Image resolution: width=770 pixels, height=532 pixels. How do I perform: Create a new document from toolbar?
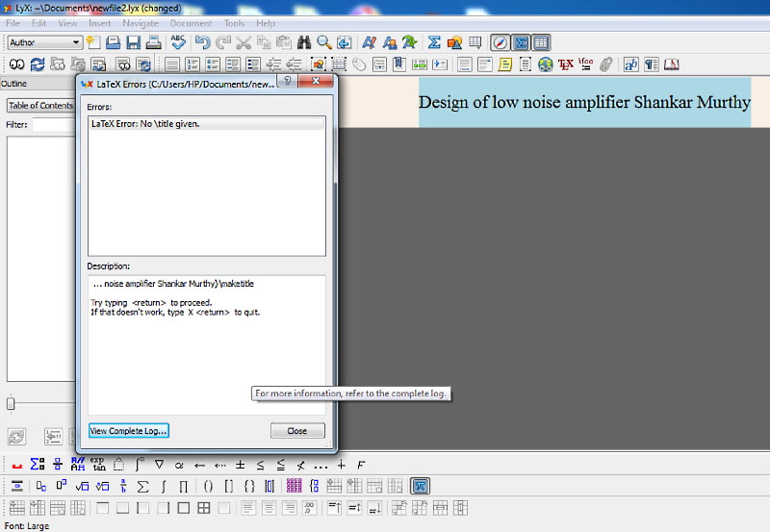[92, 42]
